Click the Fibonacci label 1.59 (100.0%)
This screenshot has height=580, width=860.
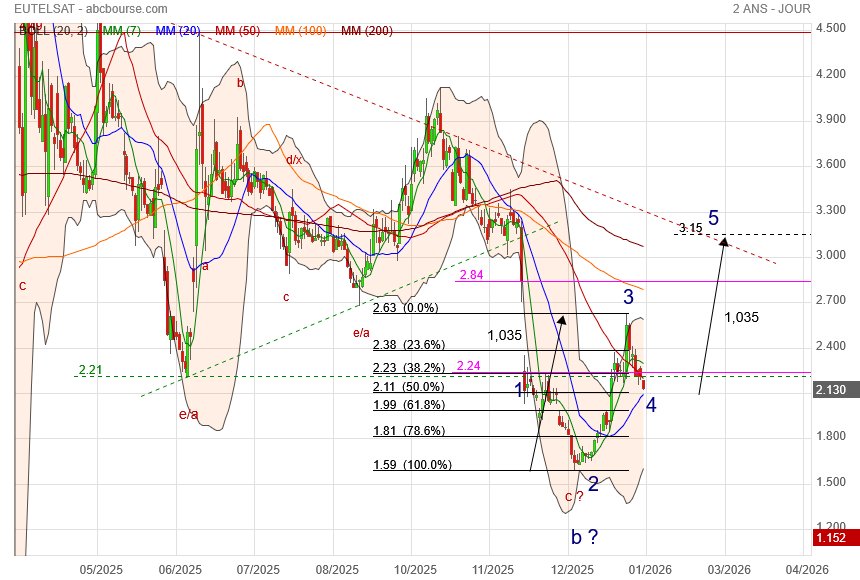pyautogui.click(x=412, y=465)
